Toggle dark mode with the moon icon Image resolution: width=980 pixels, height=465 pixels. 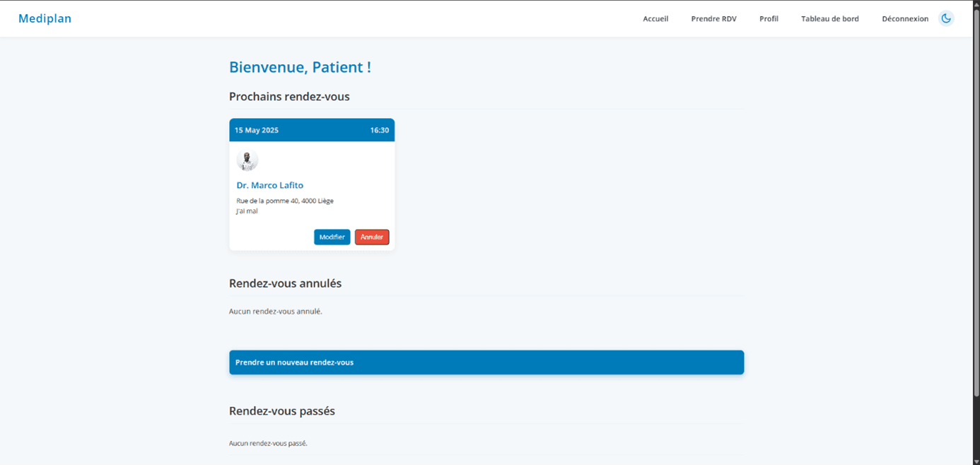pos(946,18)
